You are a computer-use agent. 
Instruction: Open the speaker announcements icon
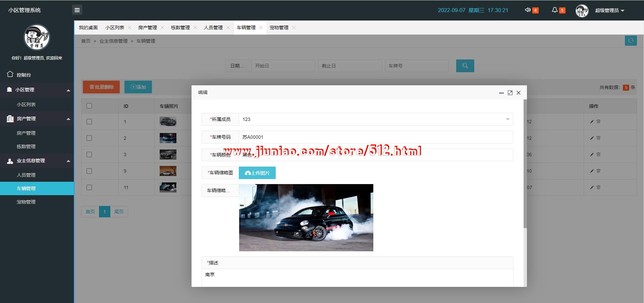point(528,10)
